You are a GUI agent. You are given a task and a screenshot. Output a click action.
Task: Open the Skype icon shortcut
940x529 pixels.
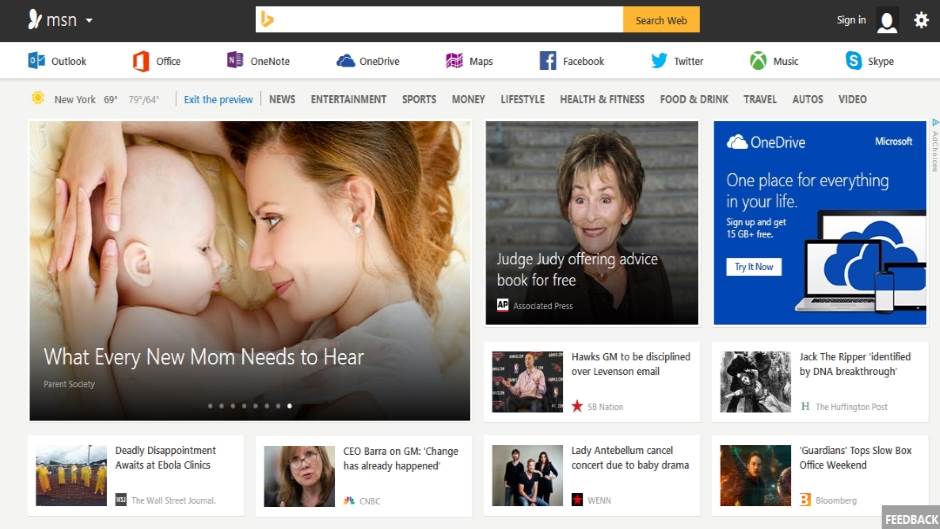click(854, 61)
